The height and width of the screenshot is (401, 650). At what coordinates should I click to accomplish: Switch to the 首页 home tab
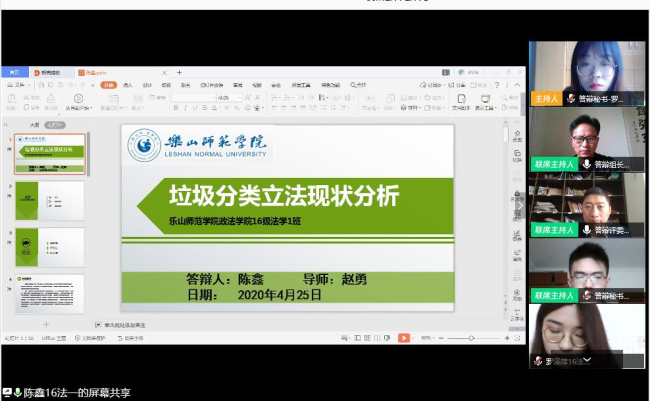(x=14, y=73)
